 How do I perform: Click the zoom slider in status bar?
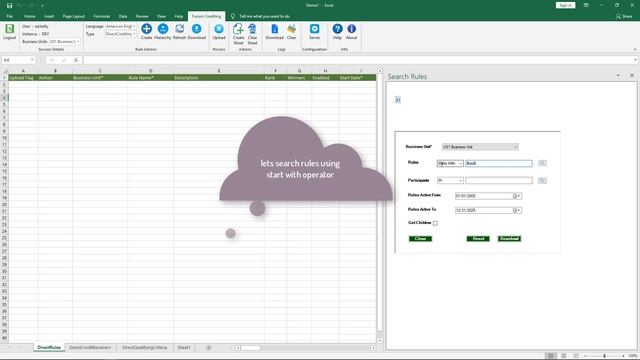click(x=604, y=356)
